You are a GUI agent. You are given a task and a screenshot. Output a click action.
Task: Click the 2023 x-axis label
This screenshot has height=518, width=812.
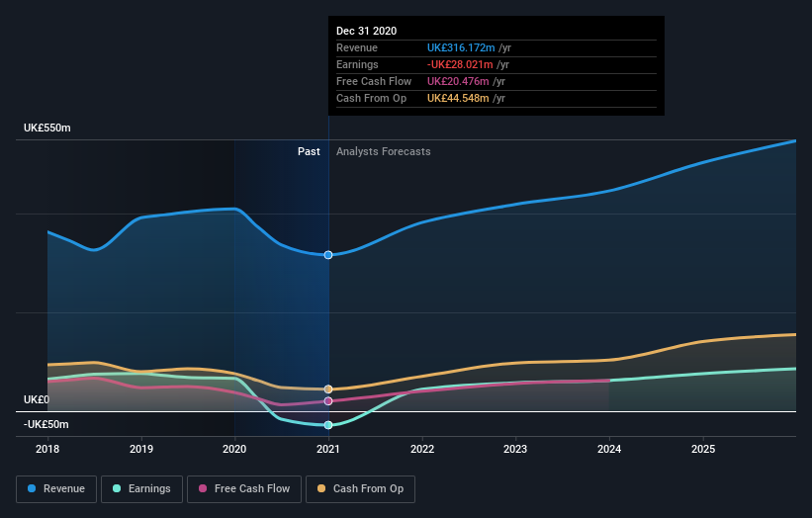(515, 449)
